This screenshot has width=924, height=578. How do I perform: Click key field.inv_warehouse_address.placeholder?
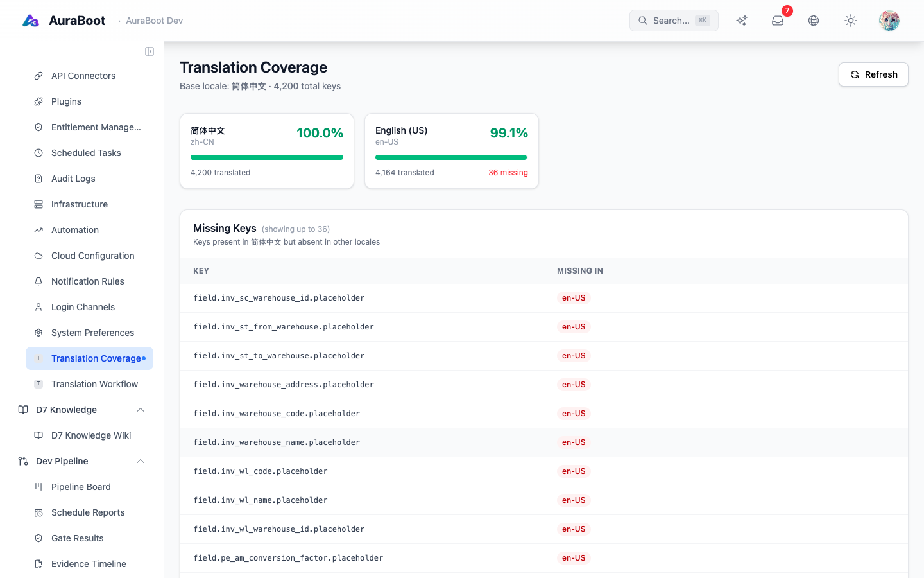284,385
